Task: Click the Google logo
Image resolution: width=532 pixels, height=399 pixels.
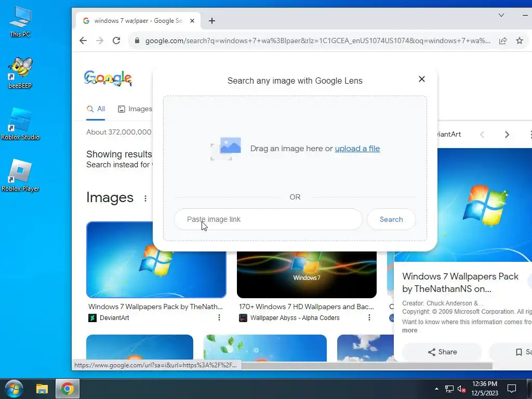Action: [x=108, y=79]
